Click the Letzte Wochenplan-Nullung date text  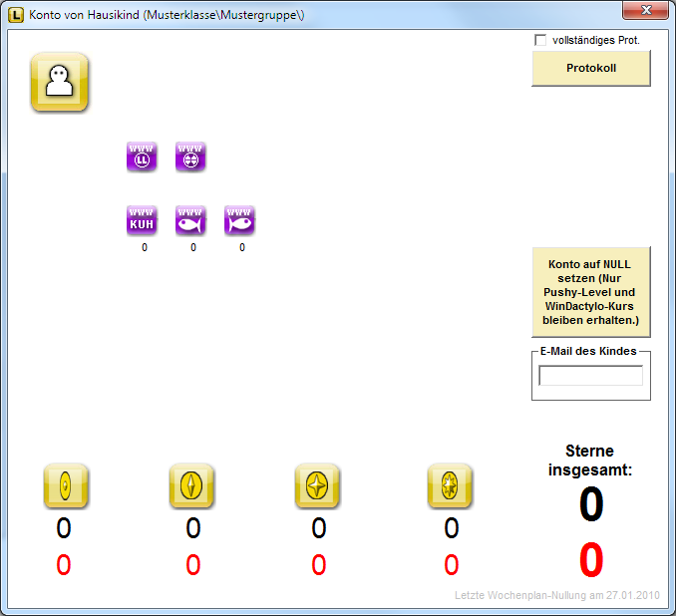click(556, 596)
